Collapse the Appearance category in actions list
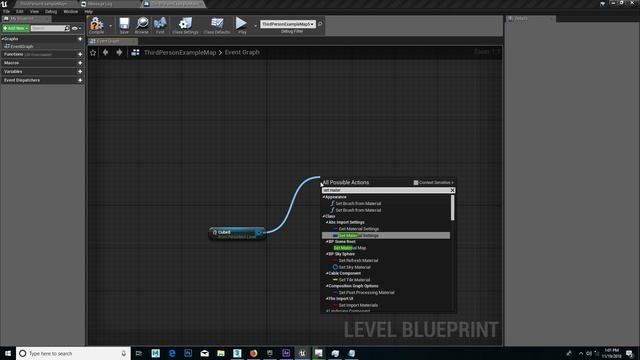The width and height of the screenshot is (640, 360). tap(324, 197)
